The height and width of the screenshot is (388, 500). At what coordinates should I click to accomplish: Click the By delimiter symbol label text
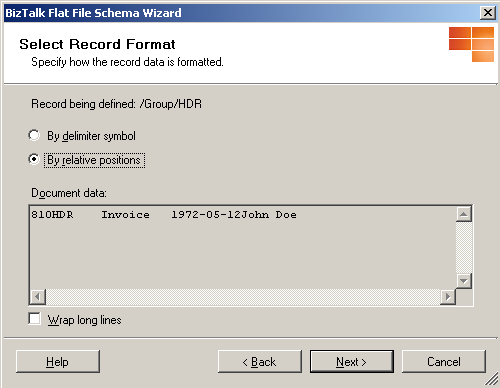click(91, 136)
